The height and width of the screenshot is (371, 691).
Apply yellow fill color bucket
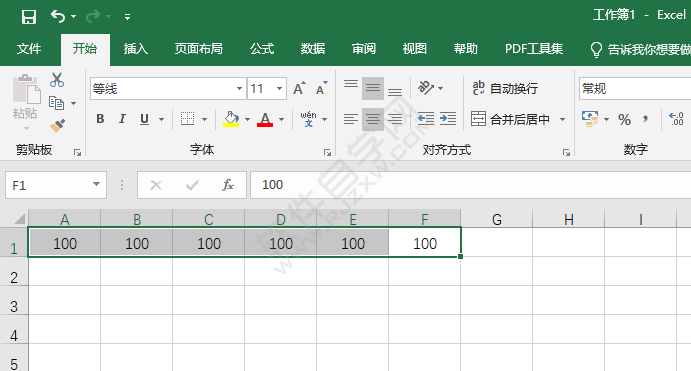point(231,119)
